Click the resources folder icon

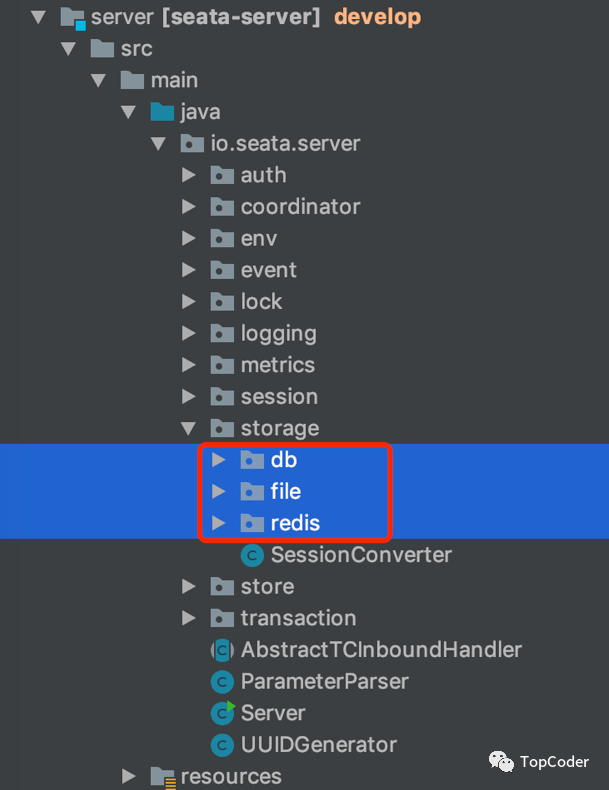coord(162,776)
